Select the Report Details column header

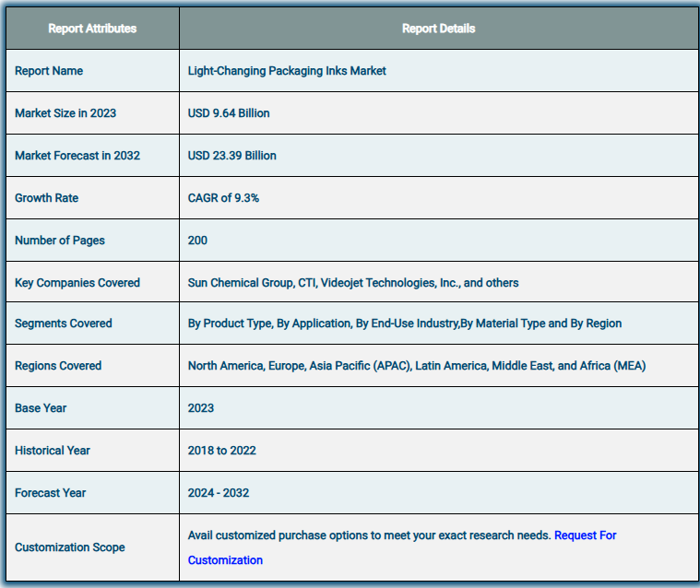[x=438, y=29]
